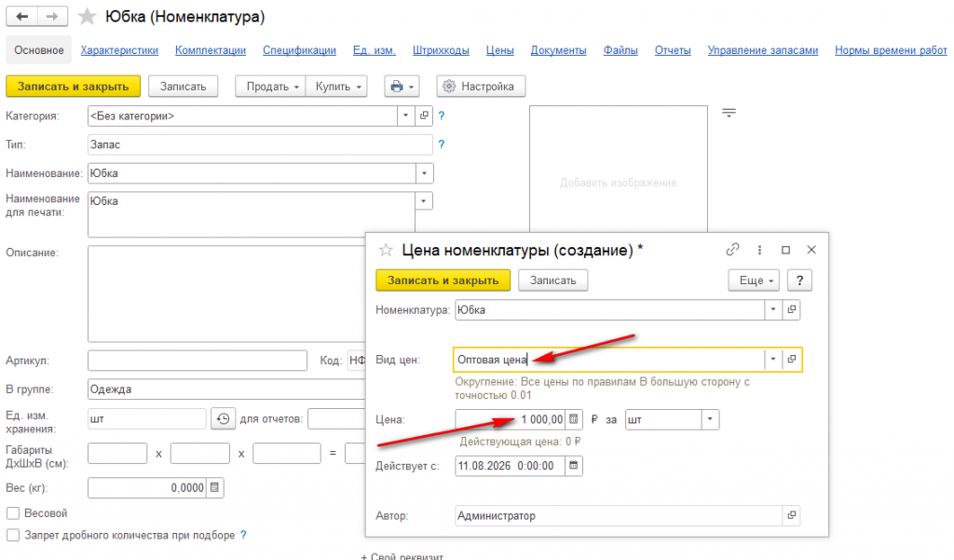Show help for the Тип field
This screenshot has width=954, height=560.
[442, 144]
